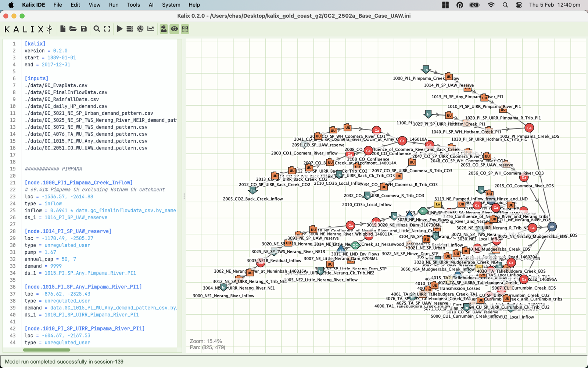This screenshot has height=368, width=588.
Task: Toggle the grid display button
Action: pos(185,29)
